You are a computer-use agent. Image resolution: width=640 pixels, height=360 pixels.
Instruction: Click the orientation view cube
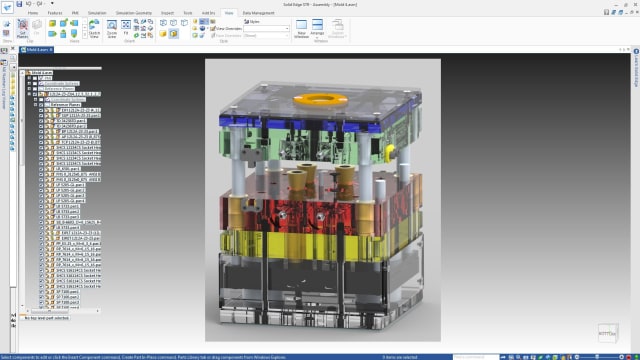coord(608,333)
